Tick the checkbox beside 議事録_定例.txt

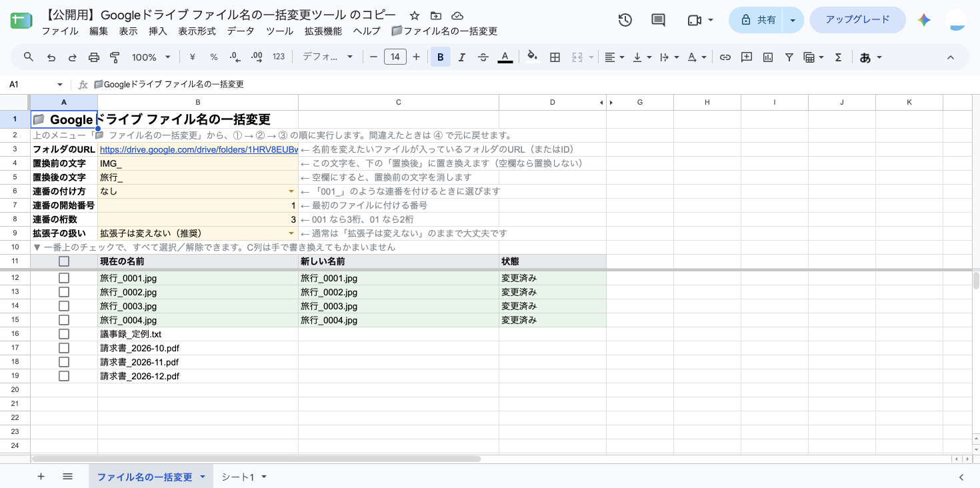click(x=64, y=334)
